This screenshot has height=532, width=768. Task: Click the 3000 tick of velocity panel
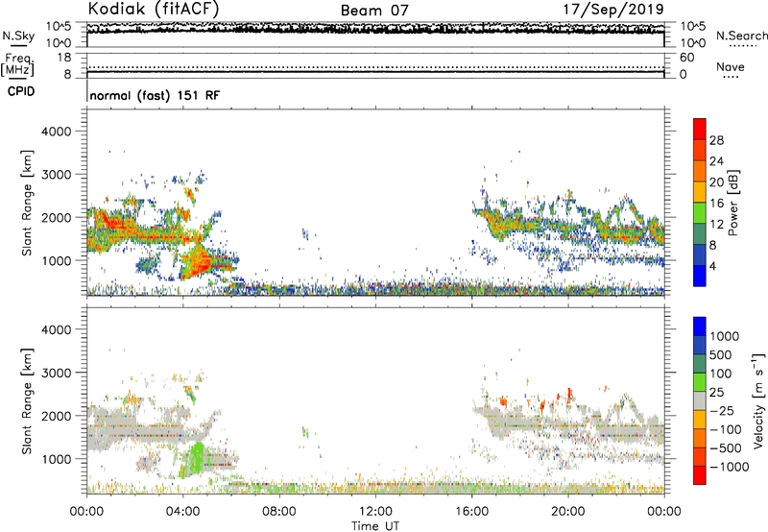coord(57,373)
